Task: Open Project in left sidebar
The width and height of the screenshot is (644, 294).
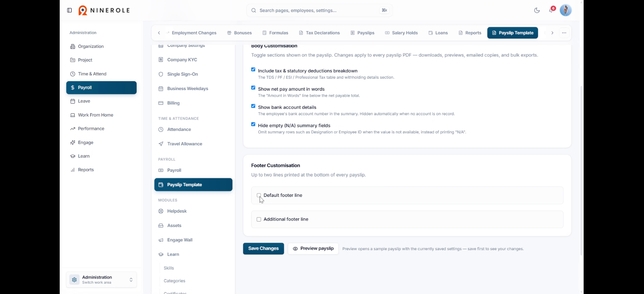Action: [101, 60]
